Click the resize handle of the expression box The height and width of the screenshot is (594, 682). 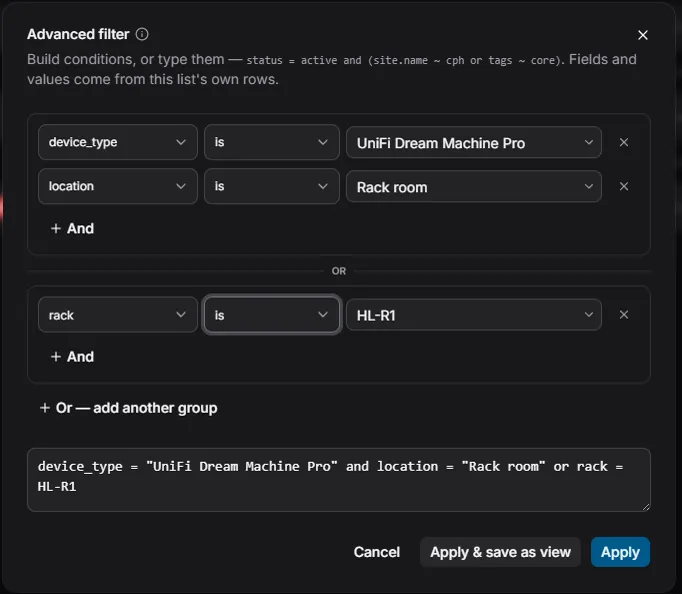click(646, 507)
